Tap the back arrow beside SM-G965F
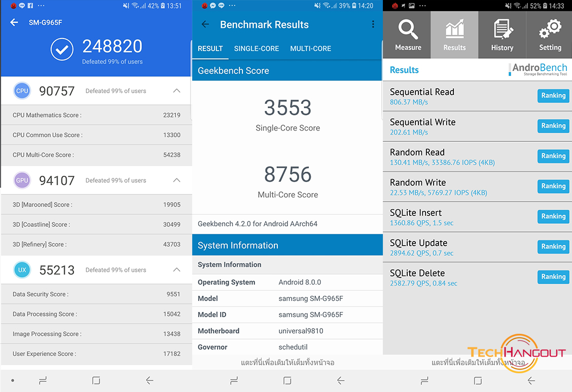572x392 pixels. [x=14, y=23]
